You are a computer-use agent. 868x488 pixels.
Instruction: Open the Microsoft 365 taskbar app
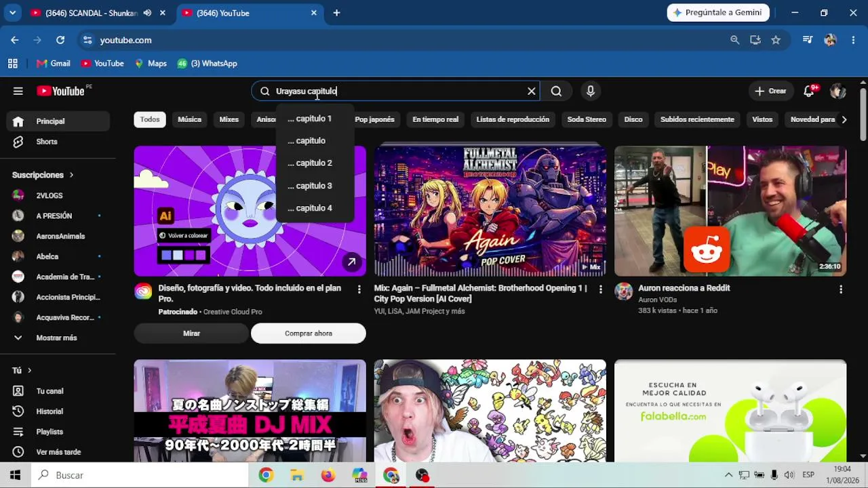click(x=359, y=475)
